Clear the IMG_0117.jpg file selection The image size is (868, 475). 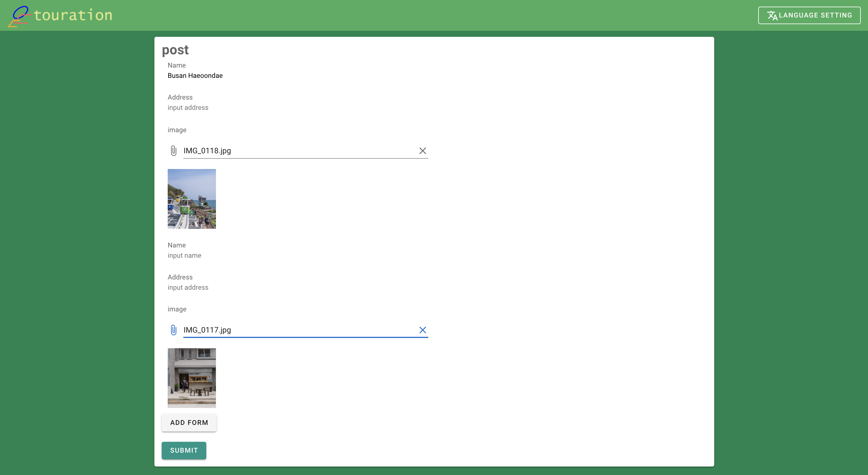tap(422, 330)
